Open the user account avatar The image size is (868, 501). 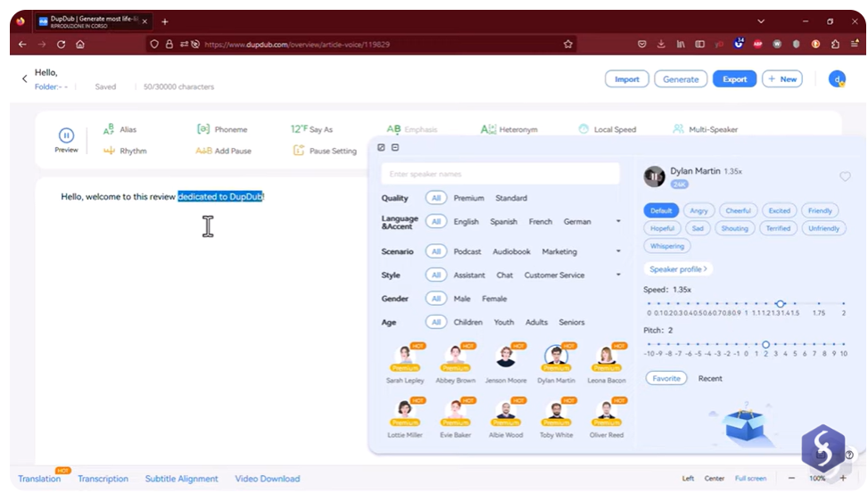coord(837,79)
